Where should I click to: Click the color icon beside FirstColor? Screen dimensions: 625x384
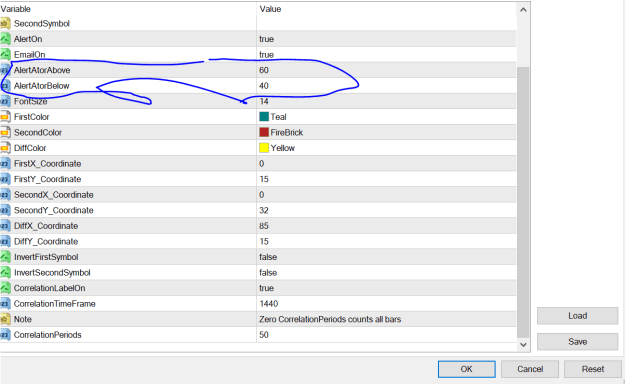[5, 117]
